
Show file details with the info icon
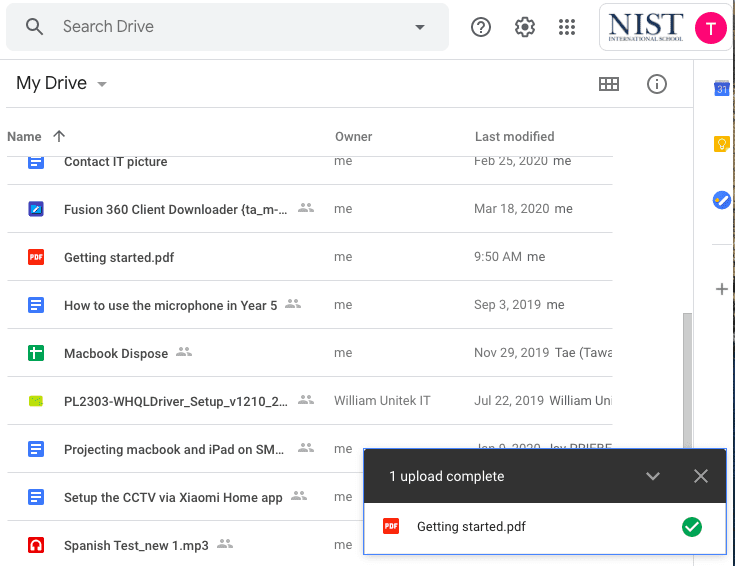tap(657, 84)
